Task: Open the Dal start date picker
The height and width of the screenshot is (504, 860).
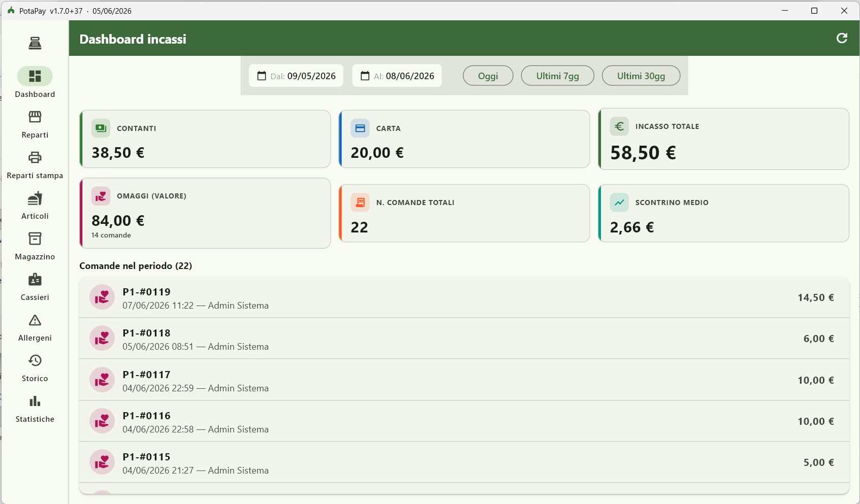Action: tap(296, 76)
